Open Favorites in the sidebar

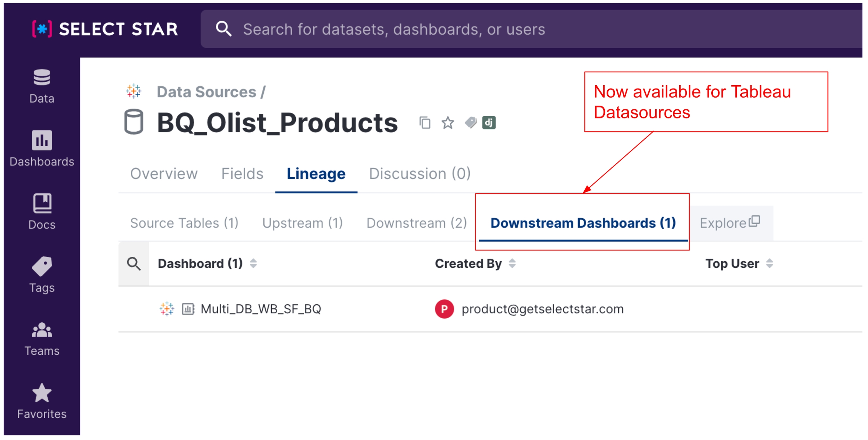[42, 401]
